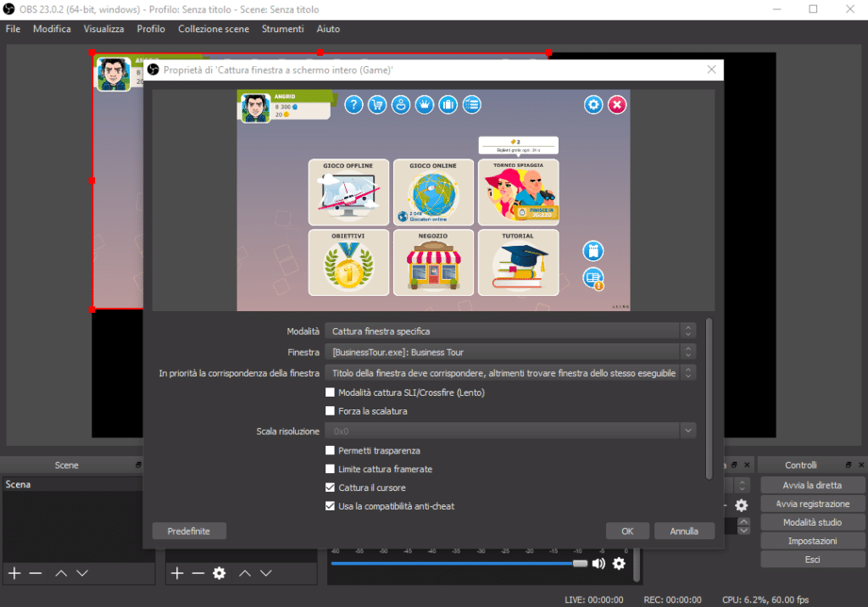The width and height of the screenshot is (868, 607).
Task: Open the Modifica menu
Action: click(52, 29)
